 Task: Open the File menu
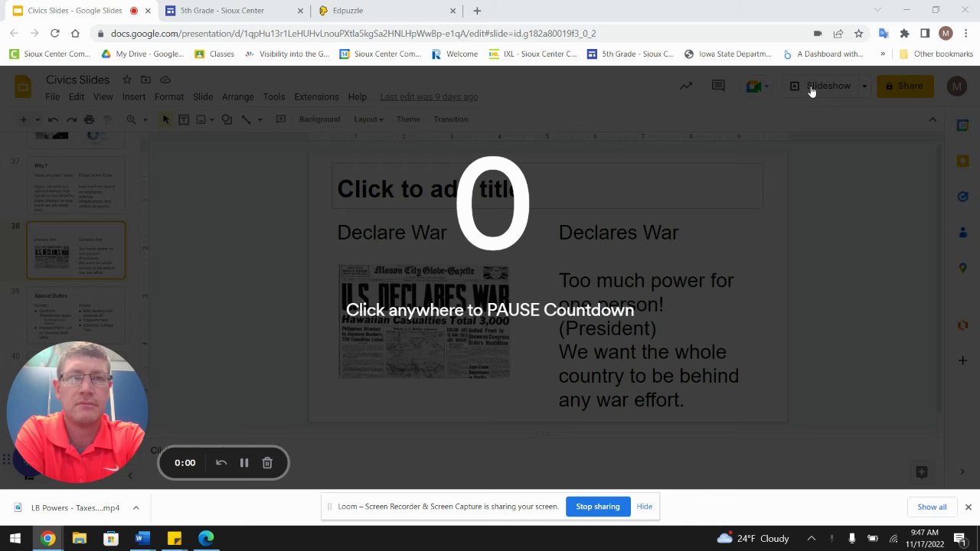pos(52,97)
